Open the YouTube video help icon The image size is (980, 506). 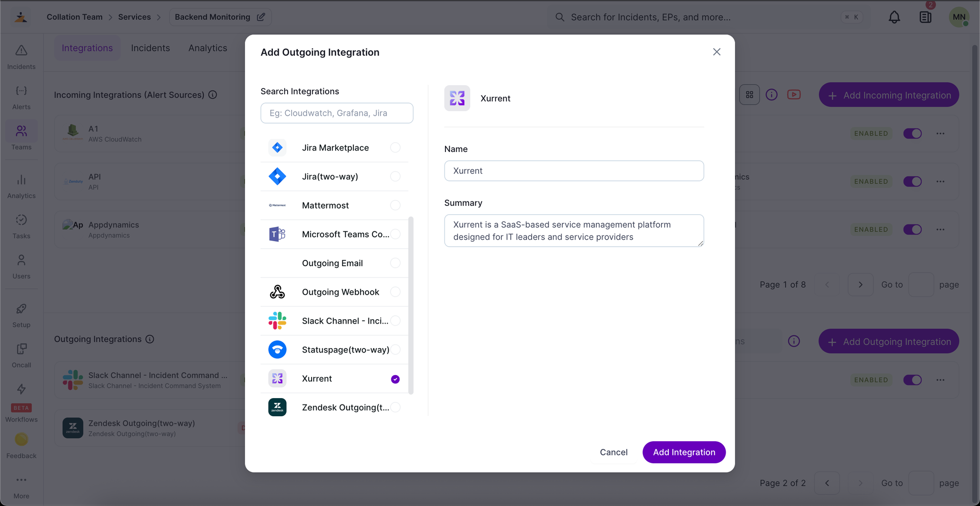794,95
